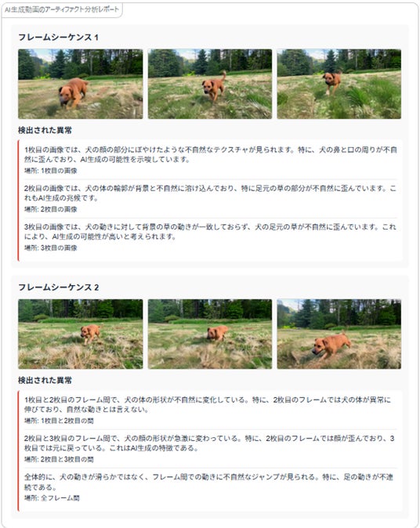
Task: Open first thumbnail in フレームシーケンス 2
Action: [x=81, y=334]
